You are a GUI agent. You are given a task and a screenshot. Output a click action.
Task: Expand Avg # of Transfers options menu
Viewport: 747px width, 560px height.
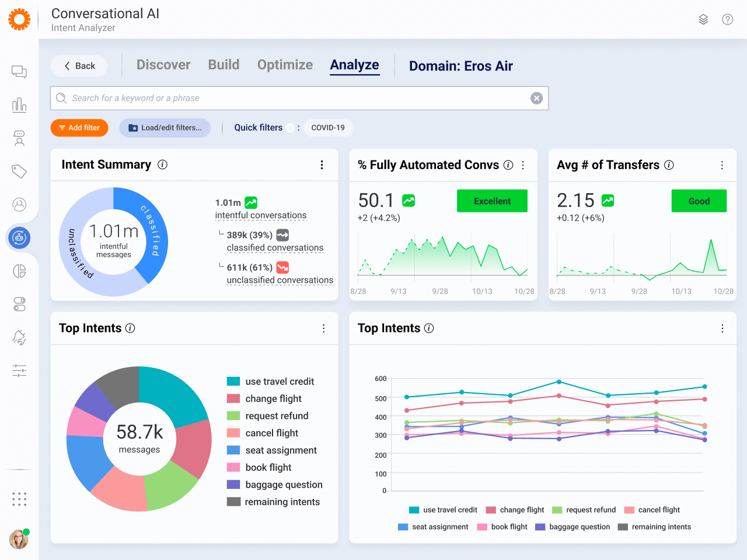pos(722,165)
